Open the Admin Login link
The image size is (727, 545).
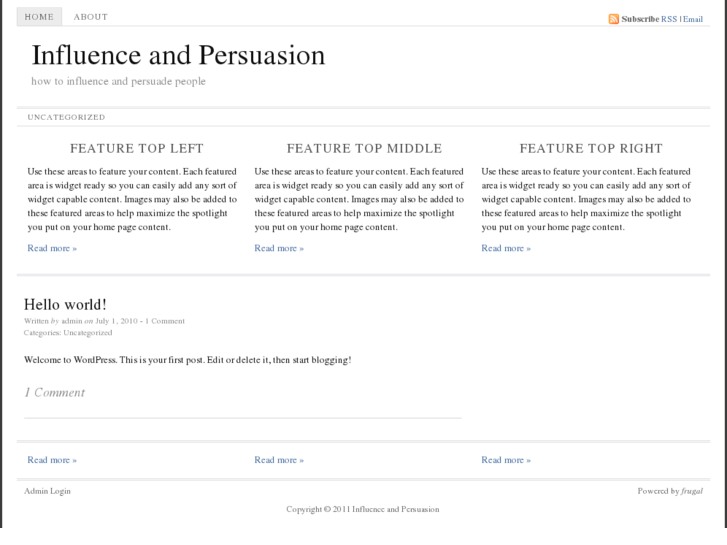47,491
